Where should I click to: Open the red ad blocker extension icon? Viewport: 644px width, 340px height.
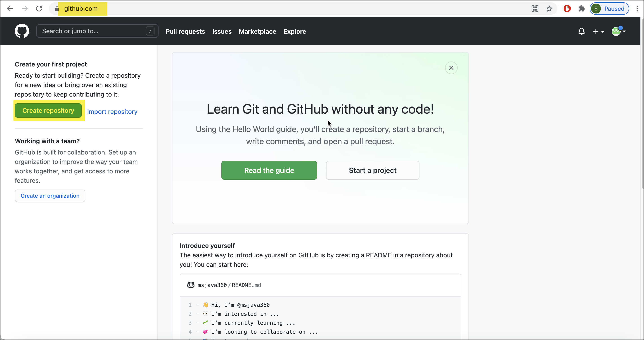coord(567,9)
